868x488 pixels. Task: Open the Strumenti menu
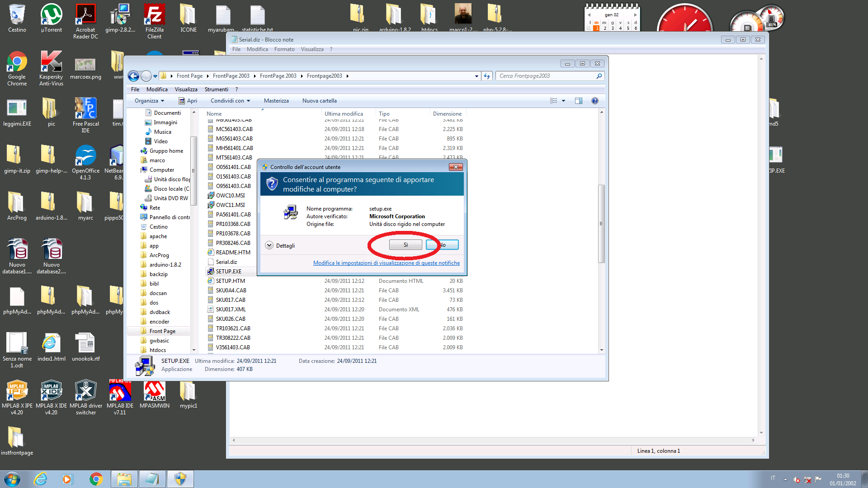[x=216, y=89]
